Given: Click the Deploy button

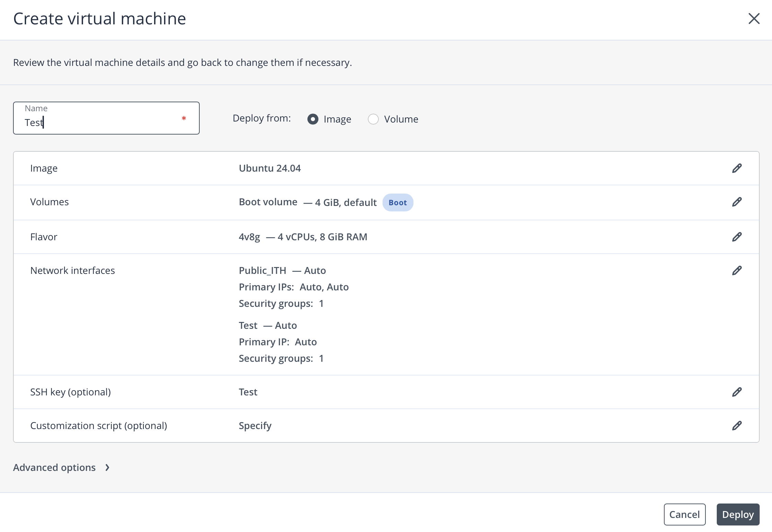Looking at the screenshot, I should tap(738, 514).
